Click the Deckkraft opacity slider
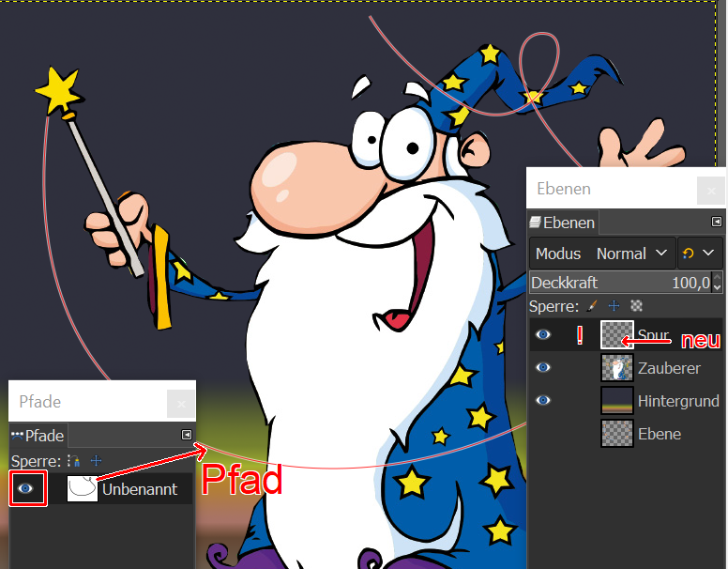The image size is (728, 569). click(x=620, y=283)
